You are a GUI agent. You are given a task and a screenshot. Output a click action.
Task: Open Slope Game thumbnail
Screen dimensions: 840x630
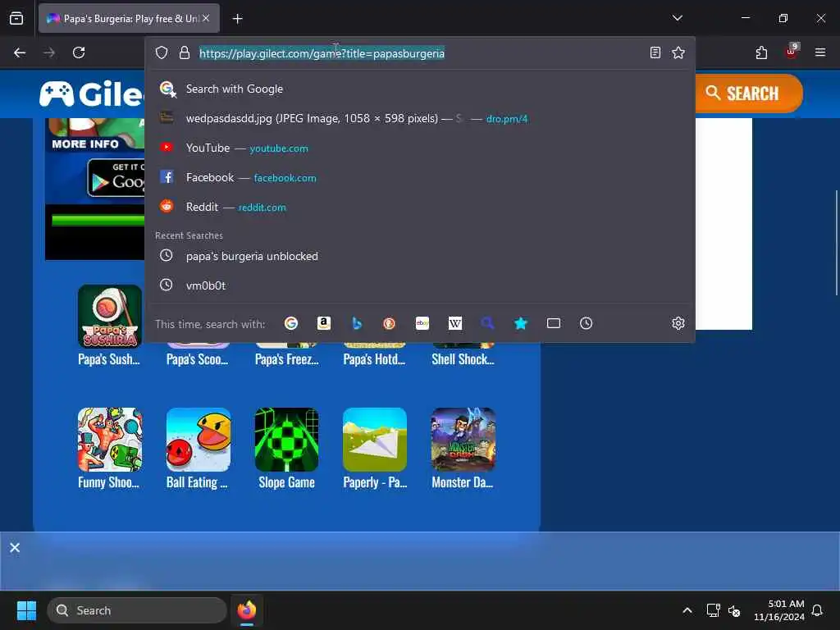[286, 440]
